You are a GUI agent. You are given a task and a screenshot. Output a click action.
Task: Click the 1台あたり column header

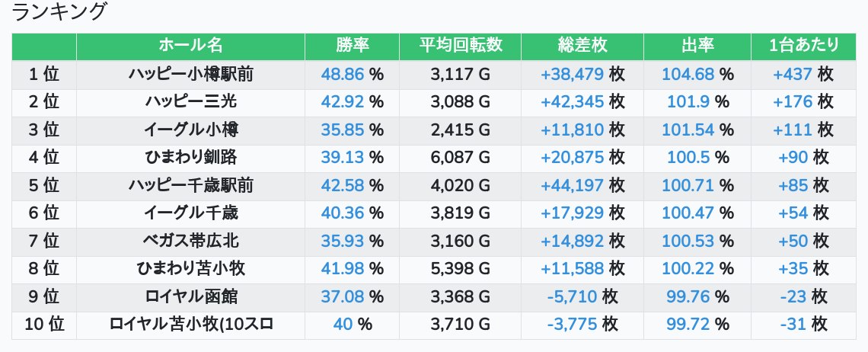click(803, 46)
